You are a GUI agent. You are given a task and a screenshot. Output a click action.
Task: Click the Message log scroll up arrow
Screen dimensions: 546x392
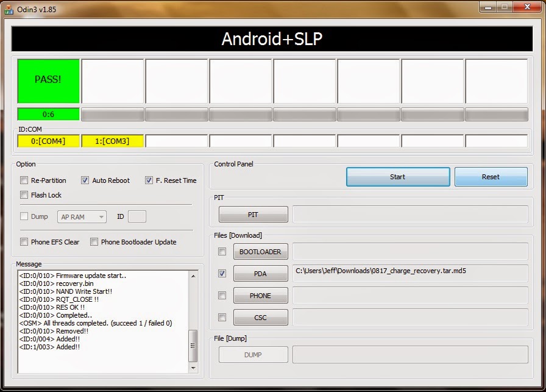click(x=193, y=276)
